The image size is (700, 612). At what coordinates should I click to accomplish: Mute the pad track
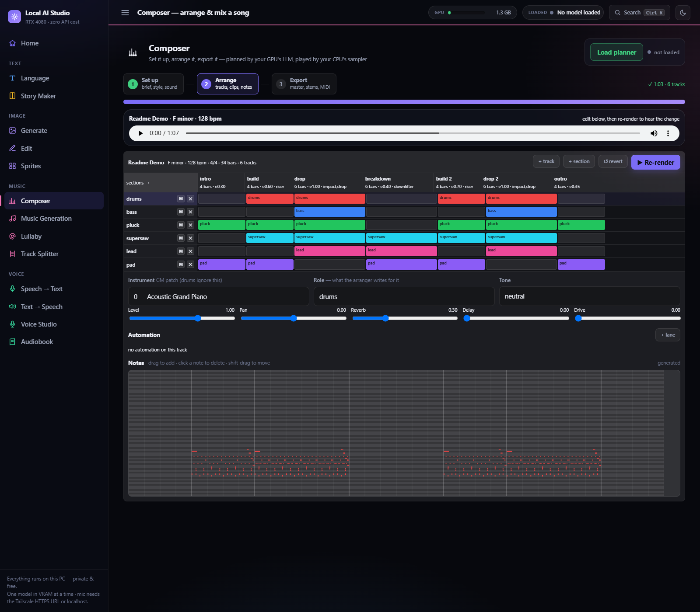pos(181,264)
